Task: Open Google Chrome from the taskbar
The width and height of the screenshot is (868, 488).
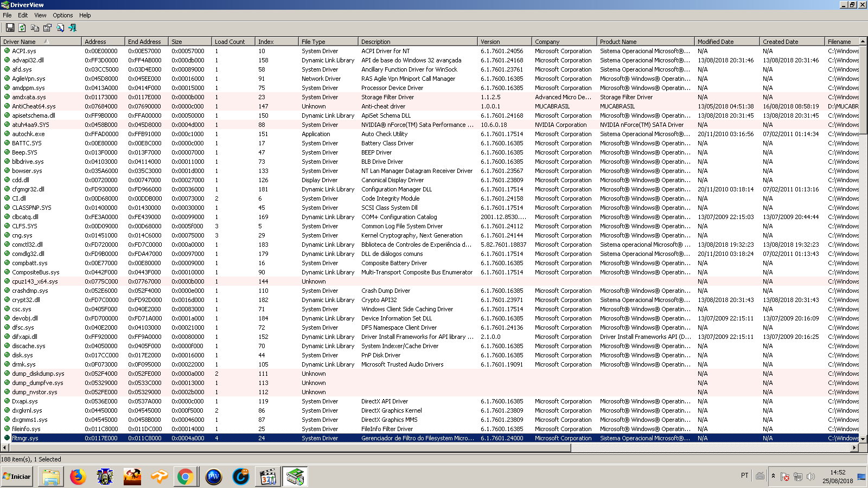Action: coord(185,477)
